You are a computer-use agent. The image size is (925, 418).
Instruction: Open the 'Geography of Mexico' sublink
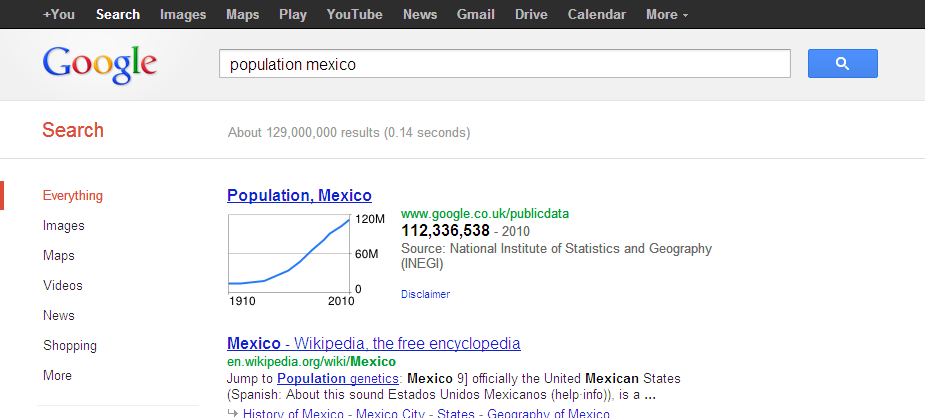point(548,414)
